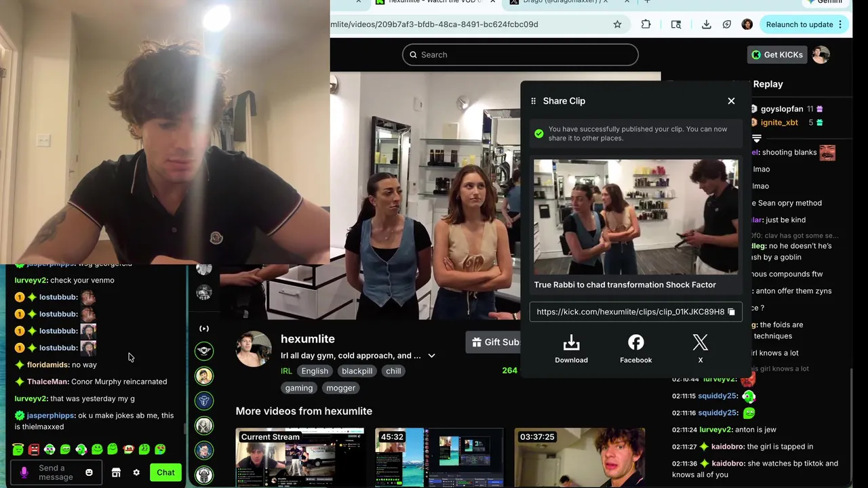868x488 pixels.
Task: Click the Chrome performance icon beside downloads
Action: coord(726,24)
